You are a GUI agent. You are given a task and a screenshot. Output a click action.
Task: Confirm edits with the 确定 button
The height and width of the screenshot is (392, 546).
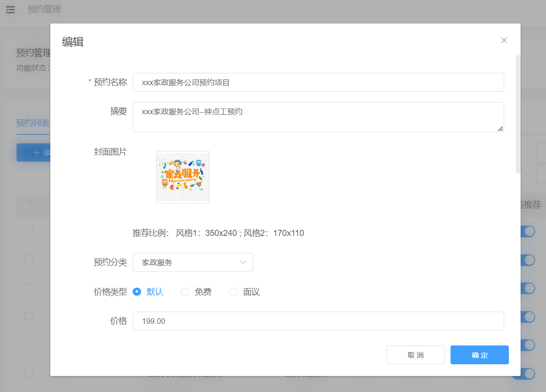[x=479, y=355]
